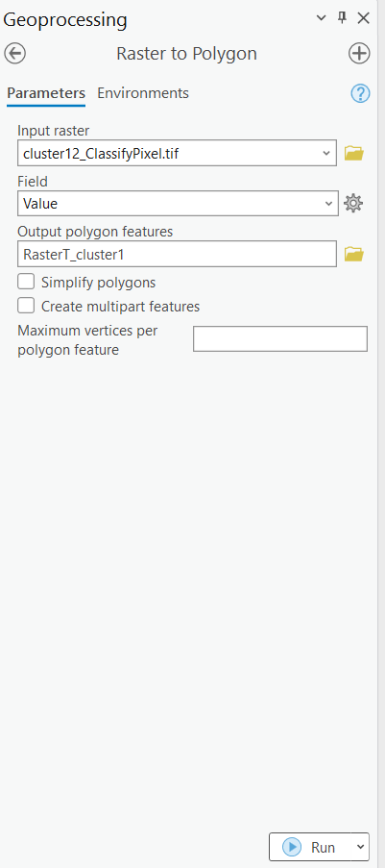
Task: Enable Simplify polygons checkbox
Action: point(26,283)
